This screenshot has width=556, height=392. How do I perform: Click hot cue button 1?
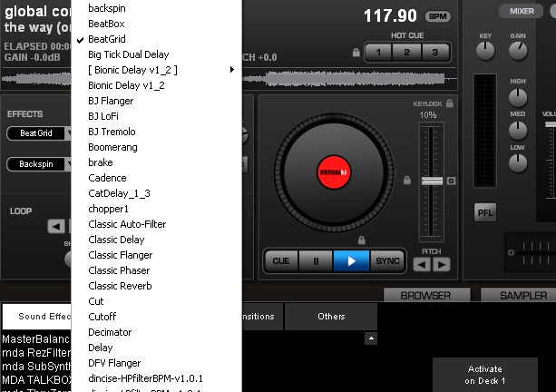tap(378, 53)
